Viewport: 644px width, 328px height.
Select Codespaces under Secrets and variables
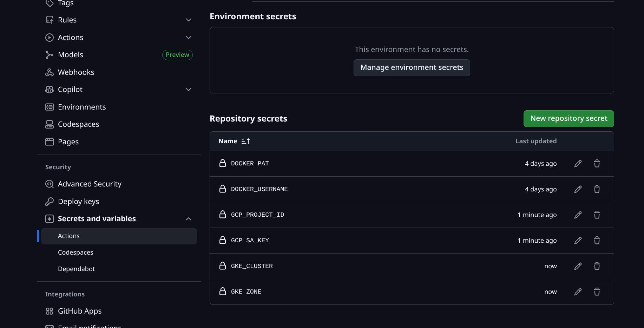[x=75, y=252]
